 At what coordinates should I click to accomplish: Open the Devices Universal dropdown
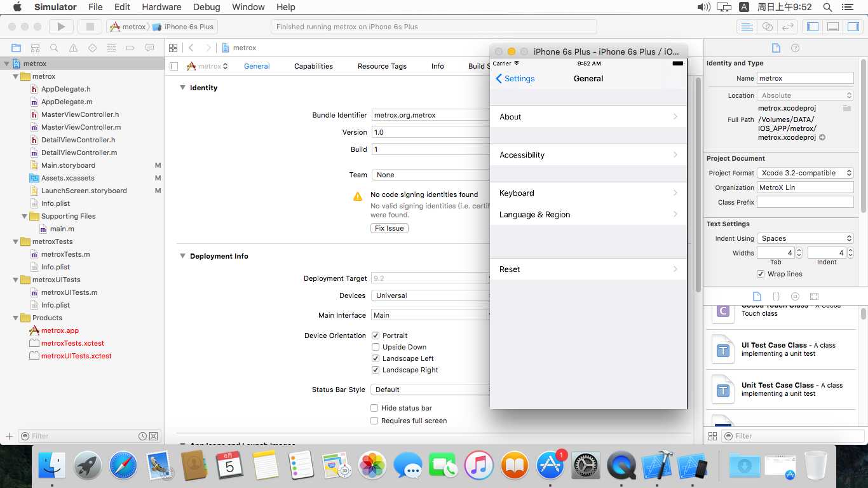click(x=431, y=295)
